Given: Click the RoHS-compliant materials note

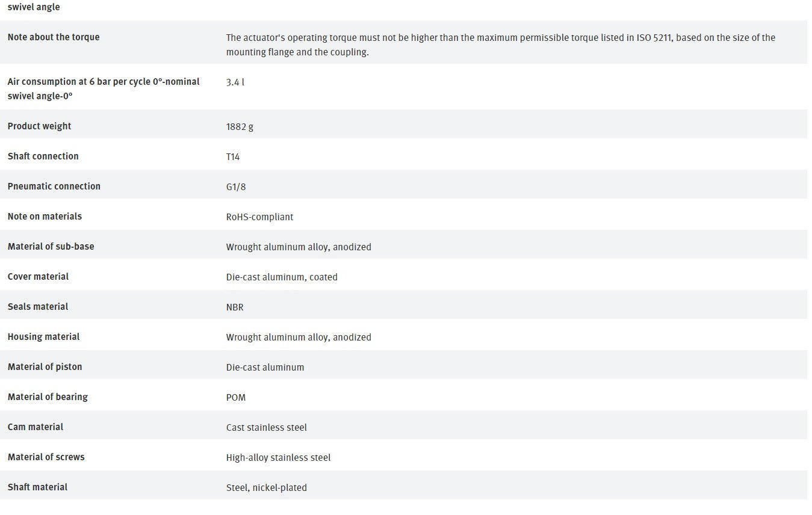Looking at the screenshot, I should pos(259,217).
